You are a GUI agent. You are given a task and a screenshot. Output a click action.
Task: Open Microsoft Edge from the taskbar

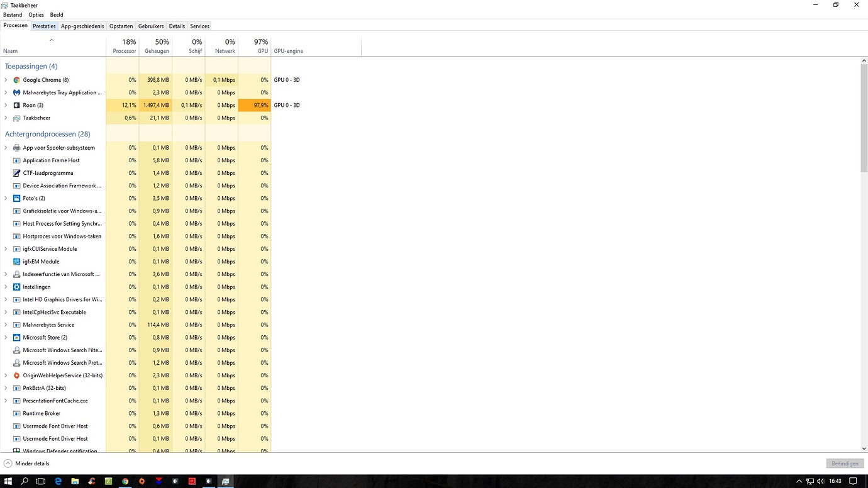(58, 481)
